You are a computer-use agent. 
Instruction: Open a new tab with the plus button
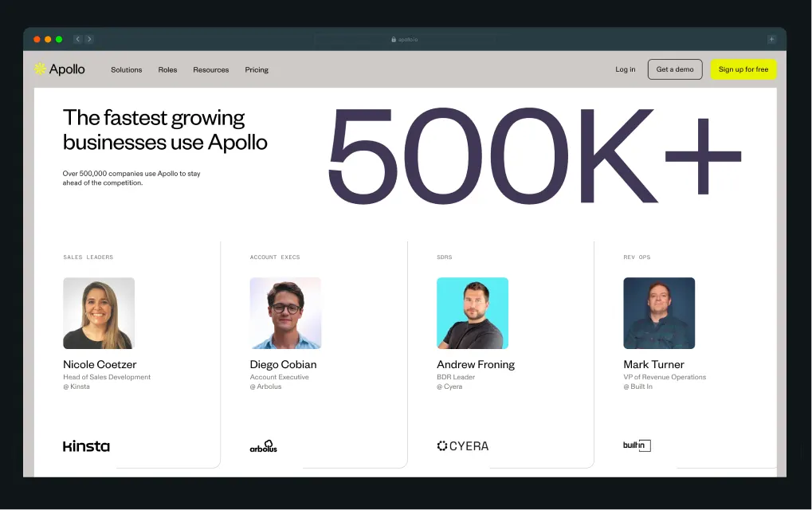tap(771, 39)
